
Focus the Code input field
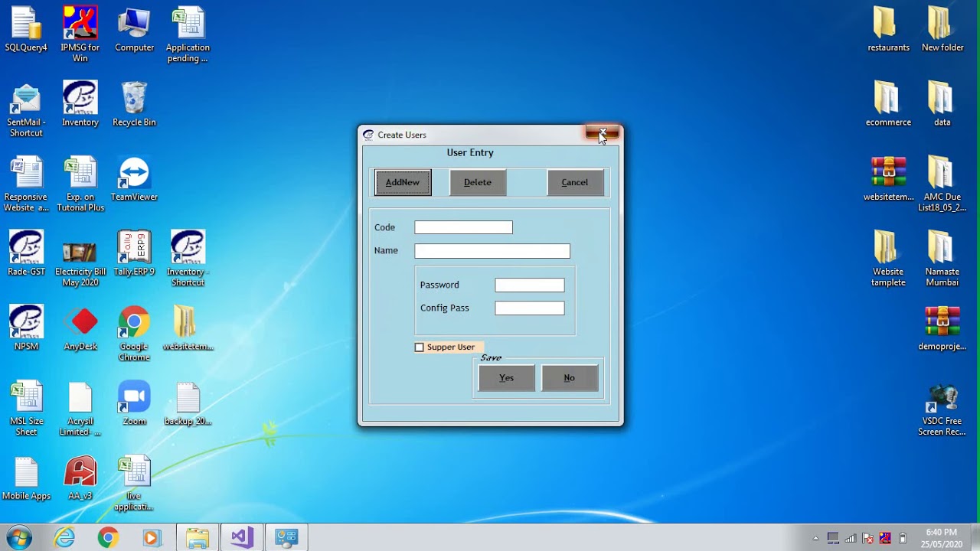point(463,227)
